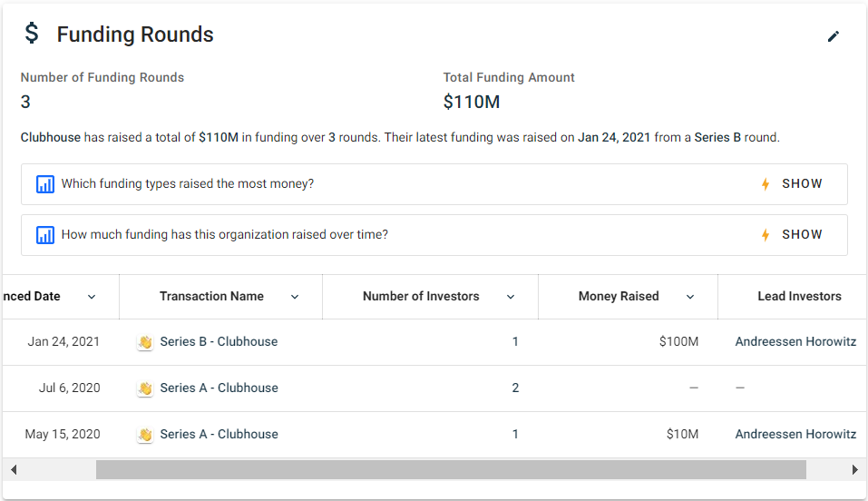Open Number of Investors column dropdown
The image size is (868, 501).
click(511, 297)
